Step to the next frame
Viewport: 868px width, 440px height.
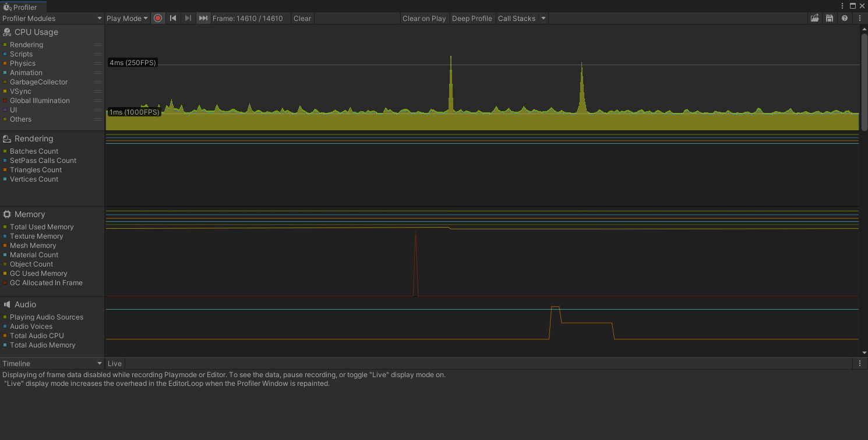[188, 18]
